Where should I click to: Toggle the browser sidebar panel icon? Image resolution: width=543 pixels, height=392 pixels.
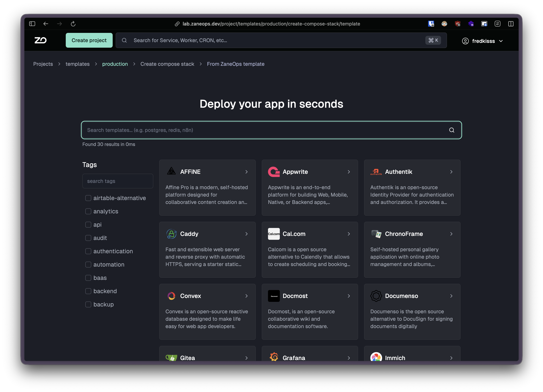coord(32,24)
